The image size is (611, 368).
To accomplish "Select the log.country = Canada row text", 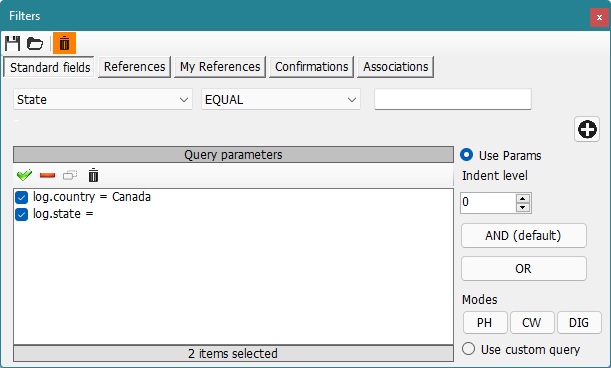I will [x=92, y=197].
